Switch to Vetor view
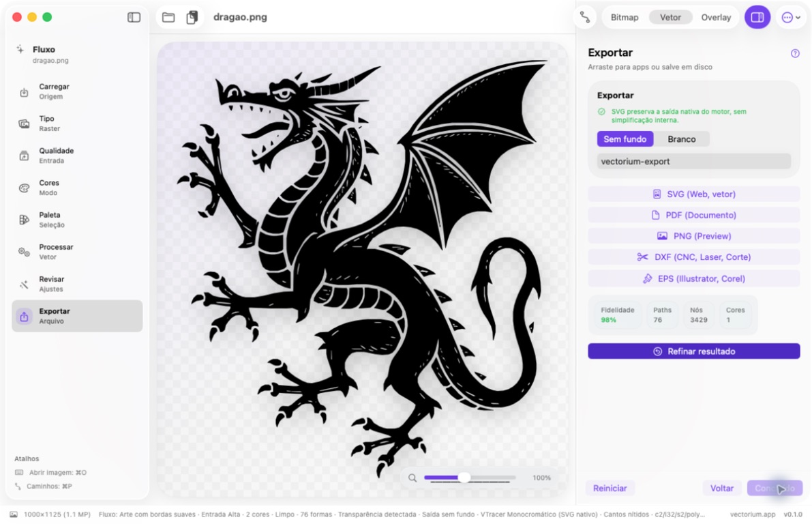 (x=670, y=17)
